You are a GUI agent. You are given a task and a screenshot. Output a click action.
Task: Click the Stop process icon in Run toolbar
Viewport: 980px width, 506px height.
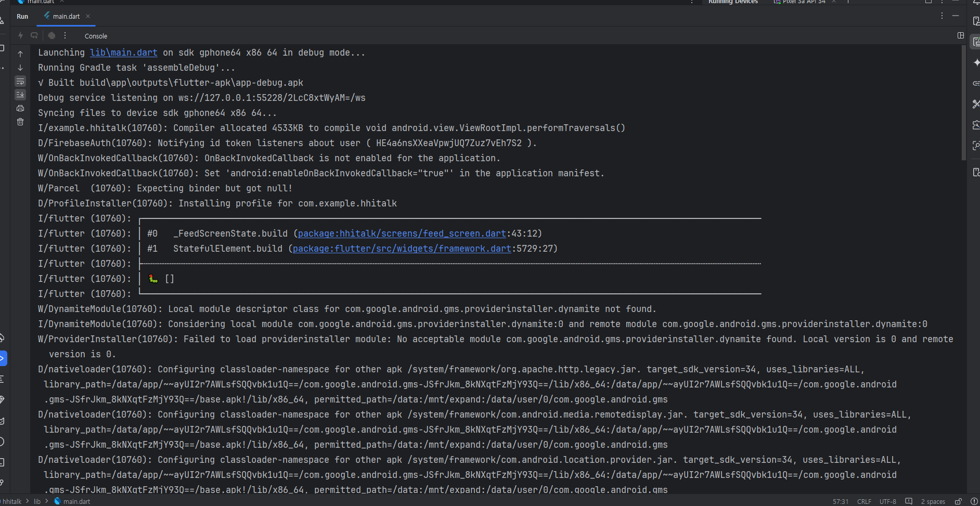click(51, 35)
